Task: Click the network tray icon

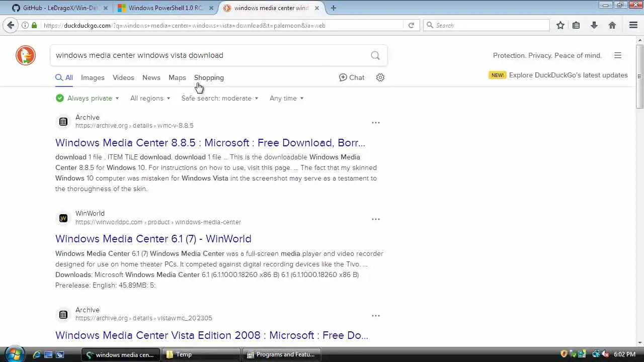Action: (x=596, y=354)
